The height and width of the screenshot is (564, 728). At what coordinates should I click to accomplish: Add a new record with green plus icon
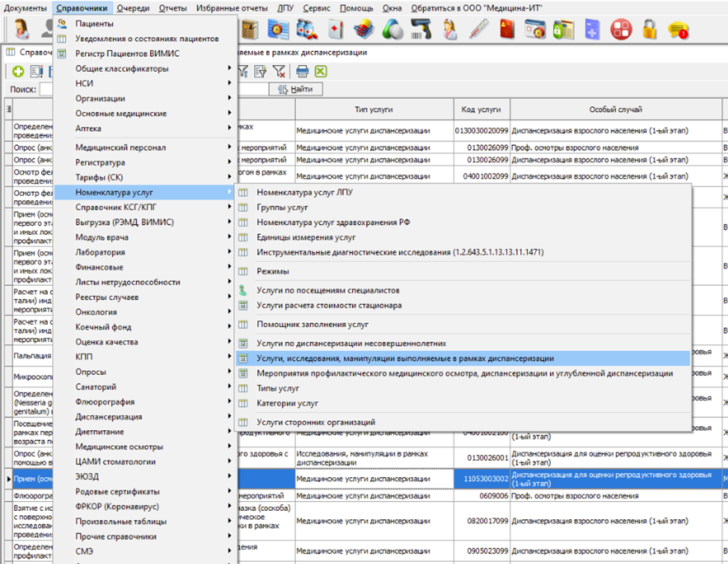19,72
